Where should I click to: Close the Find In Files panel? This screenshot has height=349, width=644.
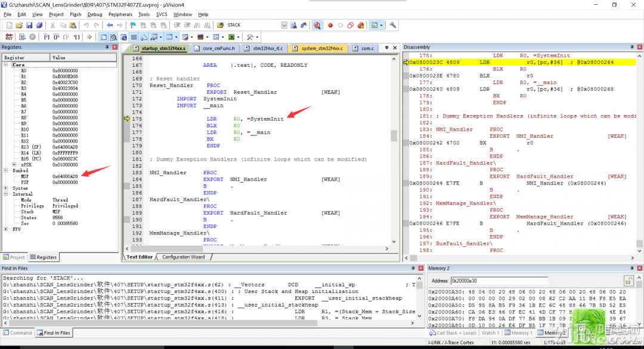[x=420, y=268]
